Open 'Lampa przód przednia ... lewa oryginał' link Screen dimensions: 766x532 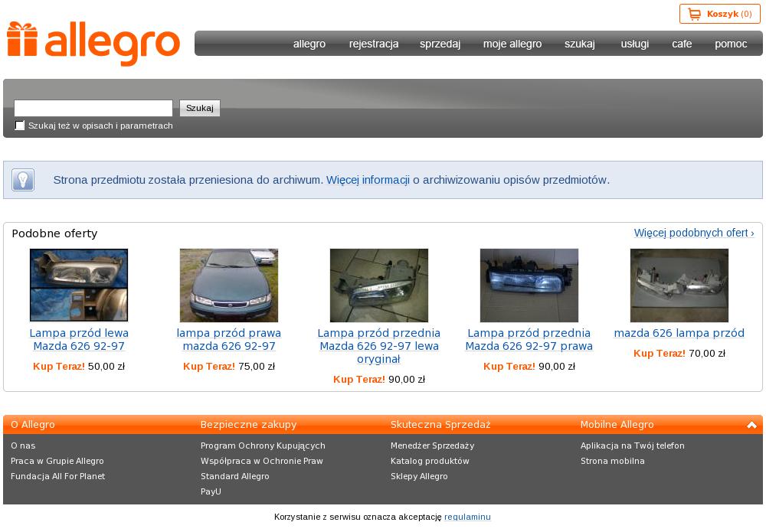tap(379, 346)
